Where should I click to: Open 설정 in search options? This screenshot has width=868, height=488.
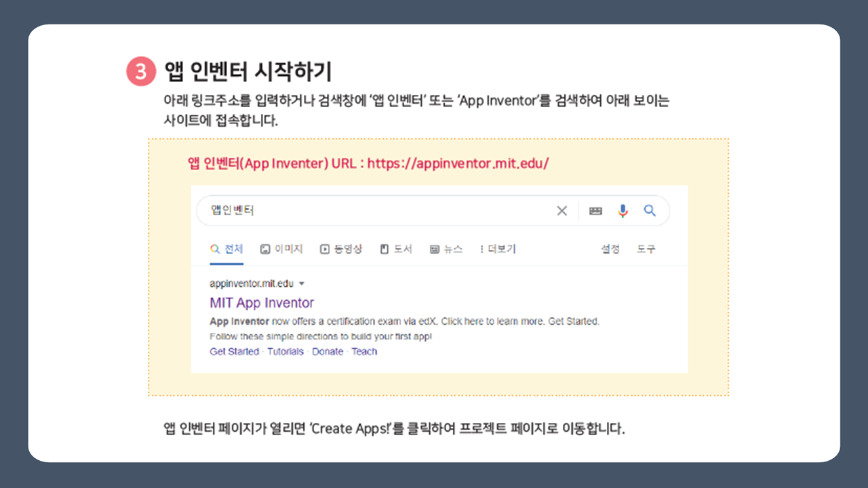610,249
